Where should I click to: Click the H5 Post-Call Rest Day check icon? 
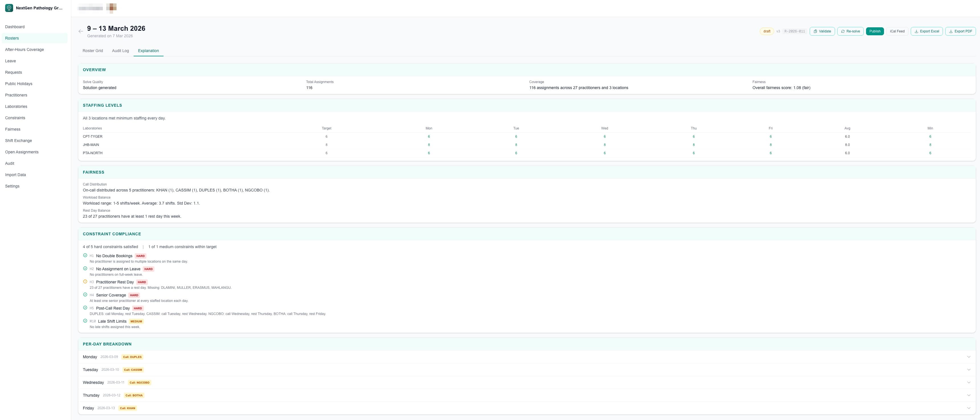[x=85, y=308]
